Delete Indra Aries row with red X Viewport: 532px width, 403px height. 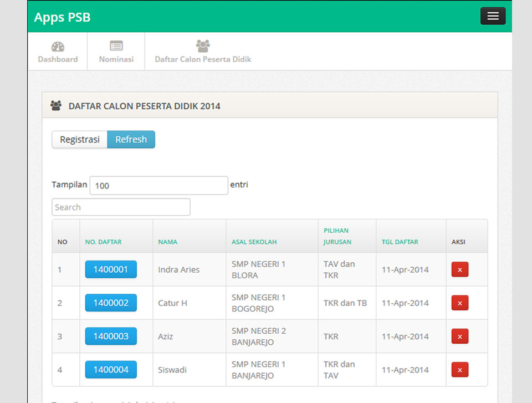(459, 269)
